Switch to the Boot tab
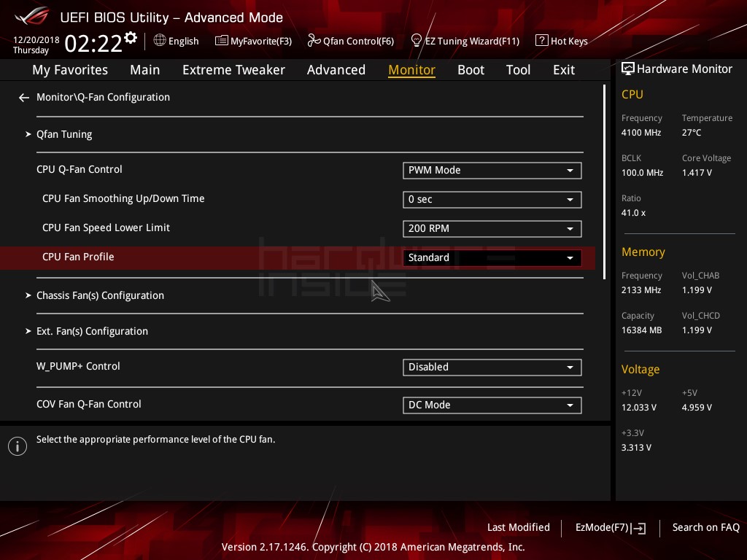The image size is (747, 560). click(471, 70)
